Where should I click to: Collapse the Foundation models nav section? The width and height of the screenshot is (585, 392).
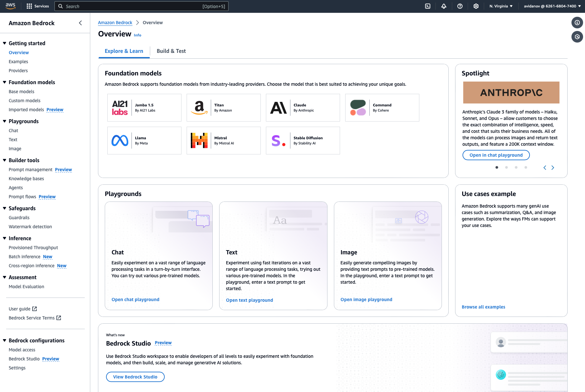5,82
